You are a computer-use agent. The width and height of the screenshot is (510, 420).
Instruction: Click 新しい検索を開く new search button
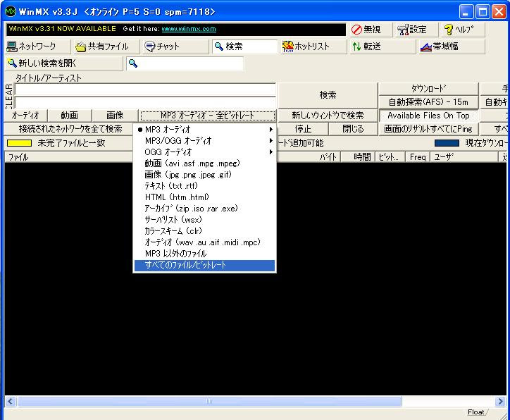point(63,63)
